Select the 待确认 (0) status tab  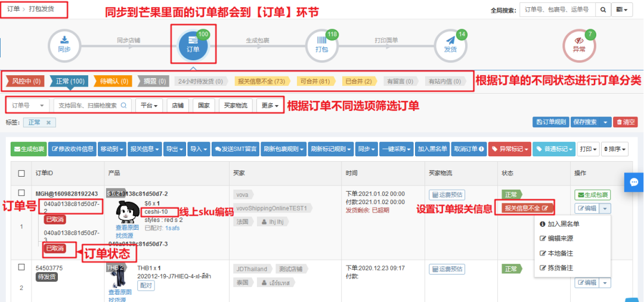click(113, 81)
